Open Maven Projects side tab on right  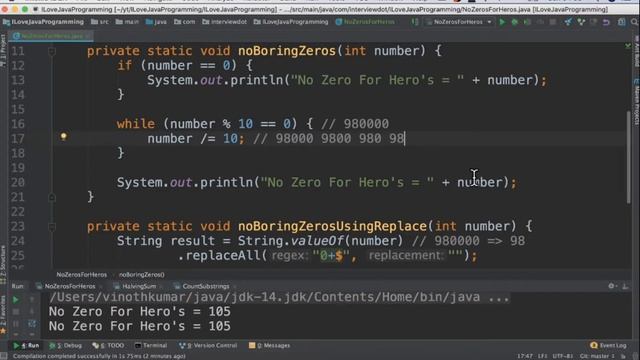(636, 102)
